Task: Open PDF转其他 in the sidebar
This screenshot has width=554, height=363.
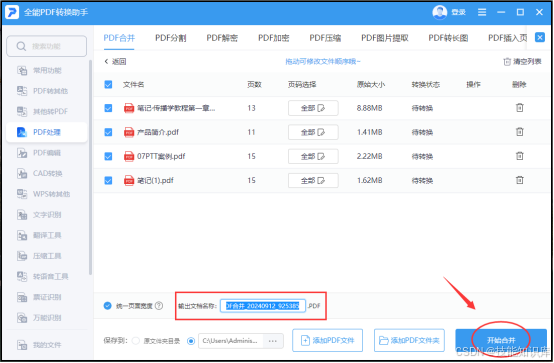Action: (x=43, y=91)
